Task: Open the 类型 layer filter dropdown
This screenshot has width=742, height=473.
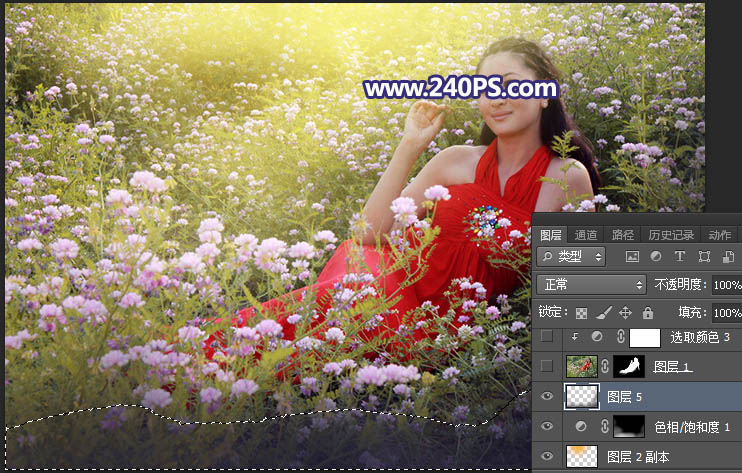Action: tap(571, 257)
